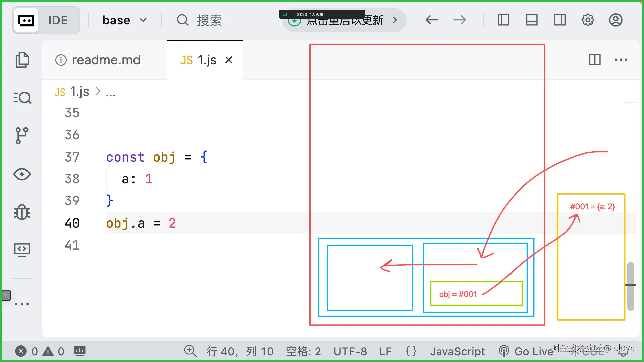The image size is (644, 362).
Task: Click the settings gear icon
Action: pos(588,20)
